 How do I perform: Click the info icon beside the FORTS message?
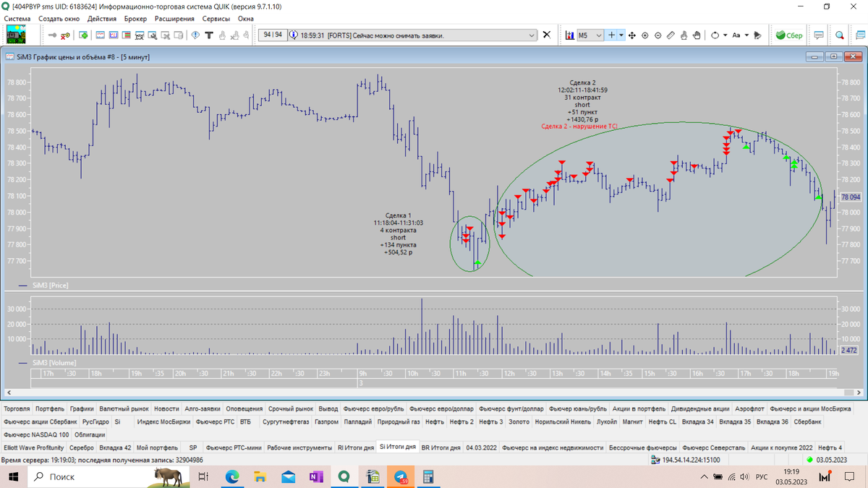(x=293, y=35)
